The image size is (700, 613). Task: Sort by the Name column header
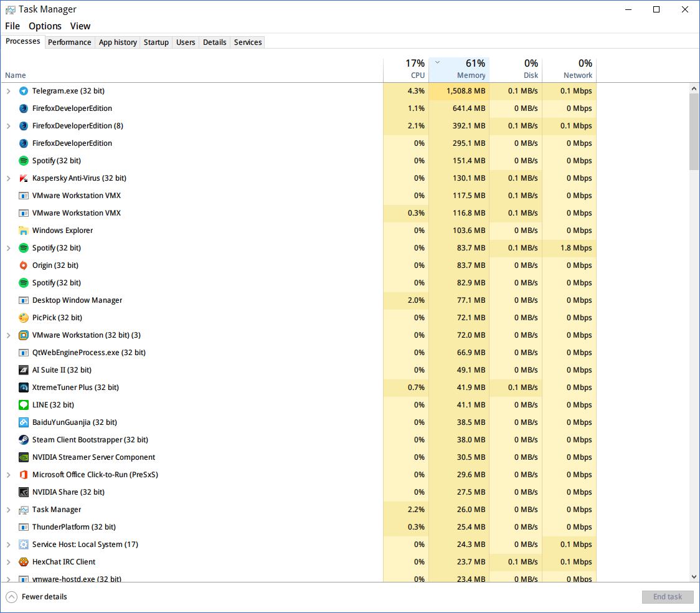192,70
